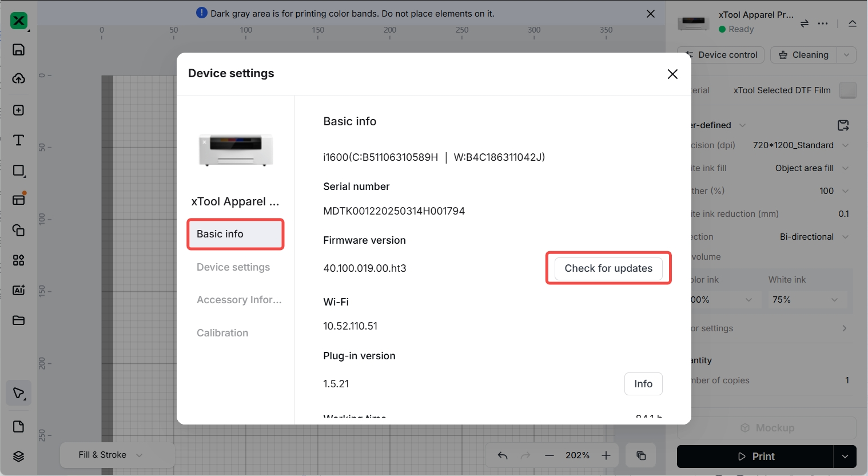This screenshot has width=868, height=476.
Task: Open the Color ink percentage dropdown
Action: point(722,300)
